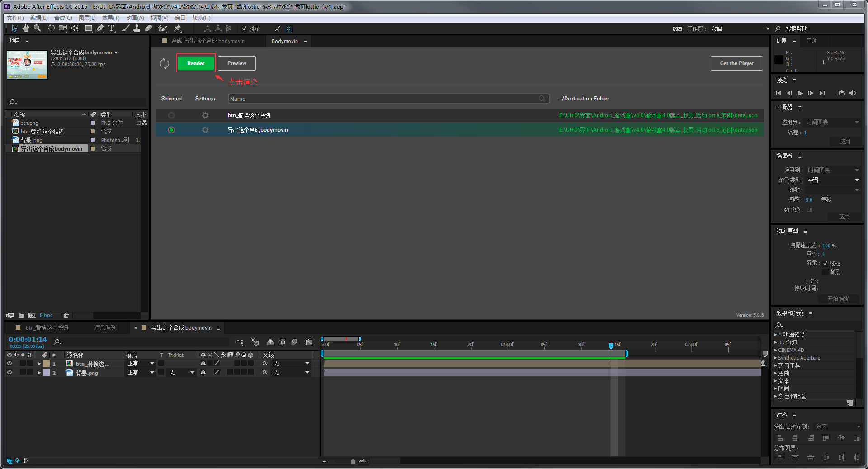This screenshot has width=868, height=469.
Task: Jump to first frame in Preview panel
Action: click(x=778, y=93)
